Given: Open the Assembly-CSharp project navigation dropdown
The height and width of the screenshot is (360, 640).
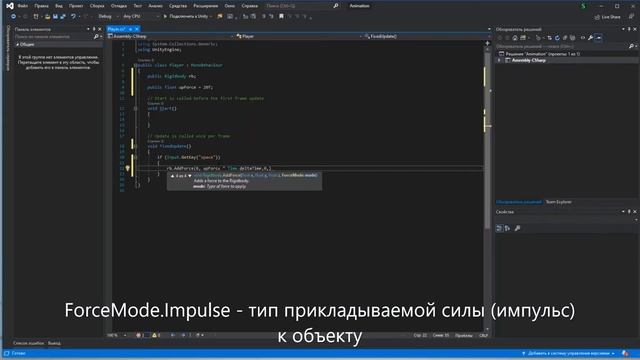Looking at the screenshot, I should click(171, 36).
